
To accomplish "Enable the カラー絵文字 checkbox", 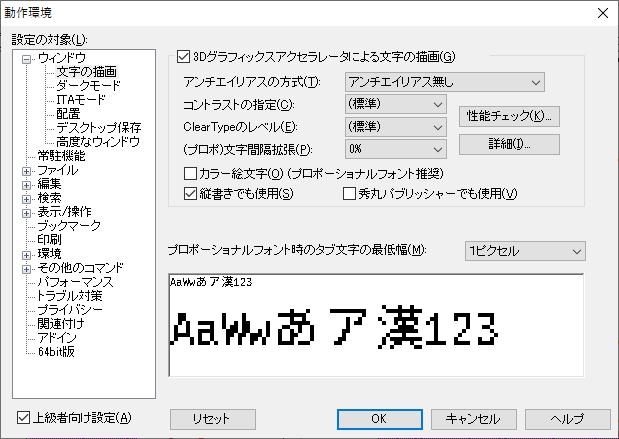I will click(x=191, y=174).
